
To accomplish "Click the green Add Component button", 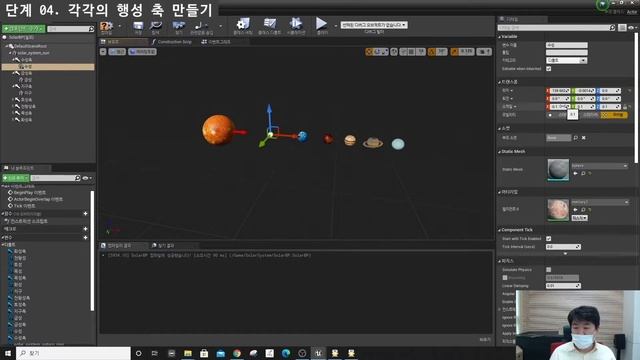I will click(x=23, y=29).
